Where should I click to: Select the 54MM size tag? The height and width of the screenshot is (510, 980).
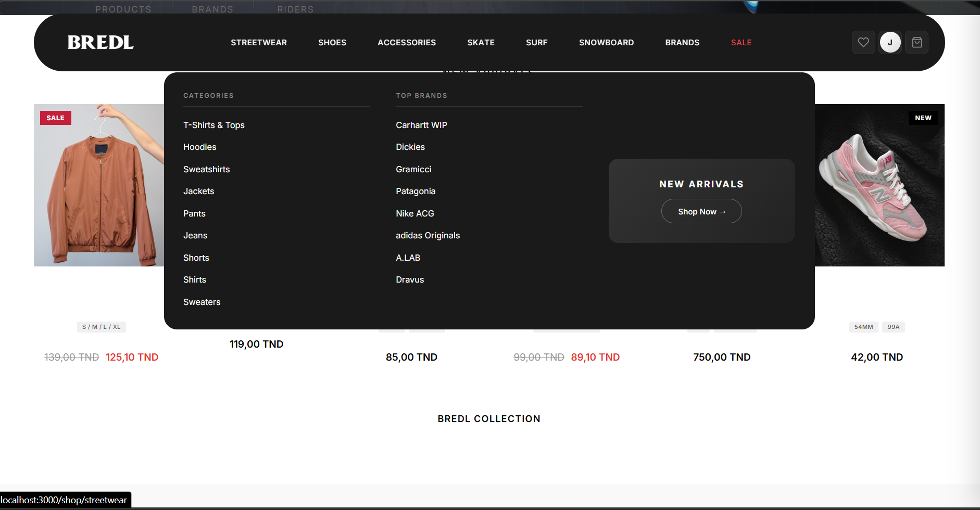[x=864, y=327]
